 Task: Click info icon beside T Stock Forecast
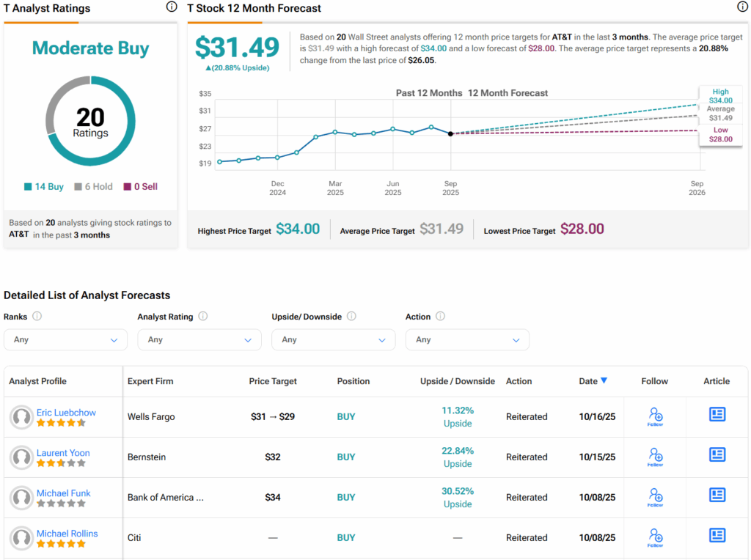pyautogui.click(x=742, y=7)
